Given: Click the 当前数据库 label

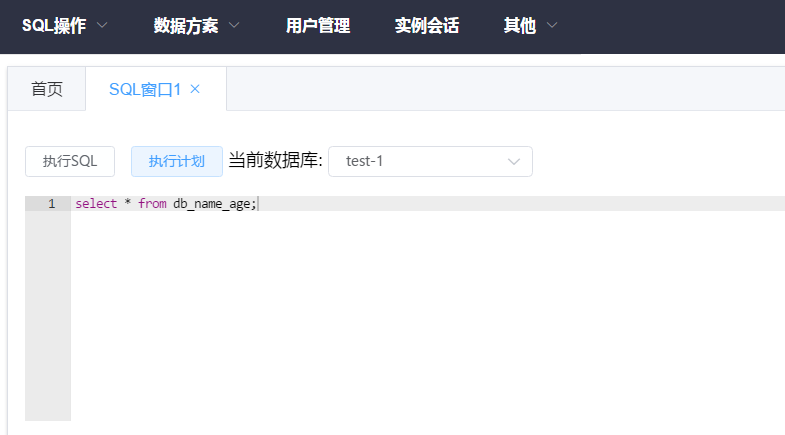Looking at the screenshot, I should pos(275,161).
